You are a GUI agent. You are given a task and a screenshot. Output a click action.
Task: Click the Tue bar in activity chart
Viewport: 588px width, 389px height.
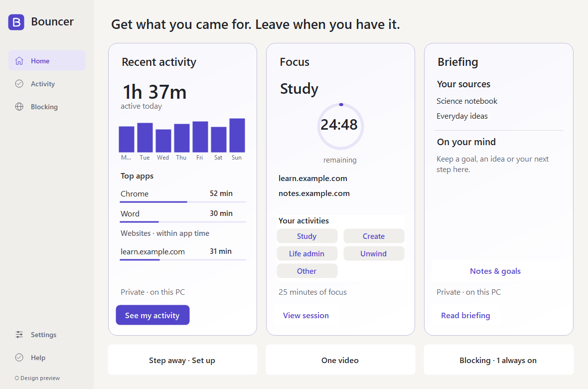coord(145,138)
